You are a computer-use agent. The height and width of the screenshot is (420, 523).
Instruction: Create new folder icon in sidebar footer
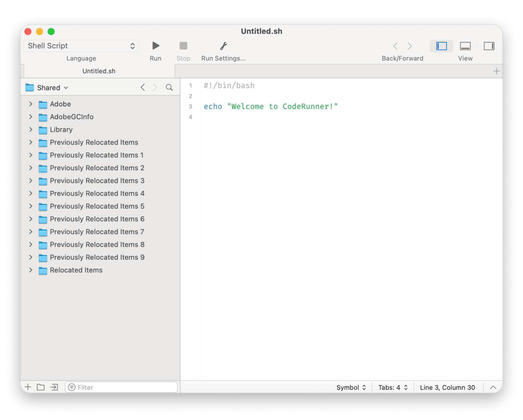[x=41, y=387]
